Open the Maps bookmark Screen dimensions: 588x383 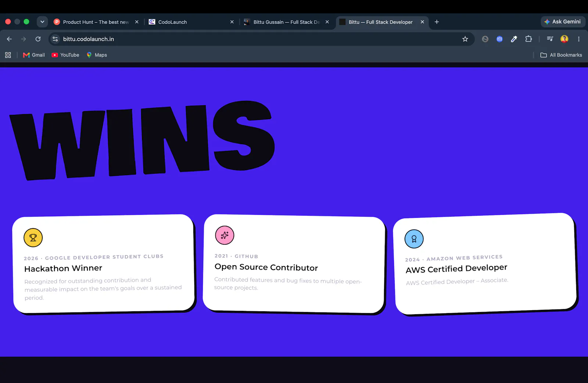pyautogui.click(x=97, y=55)
